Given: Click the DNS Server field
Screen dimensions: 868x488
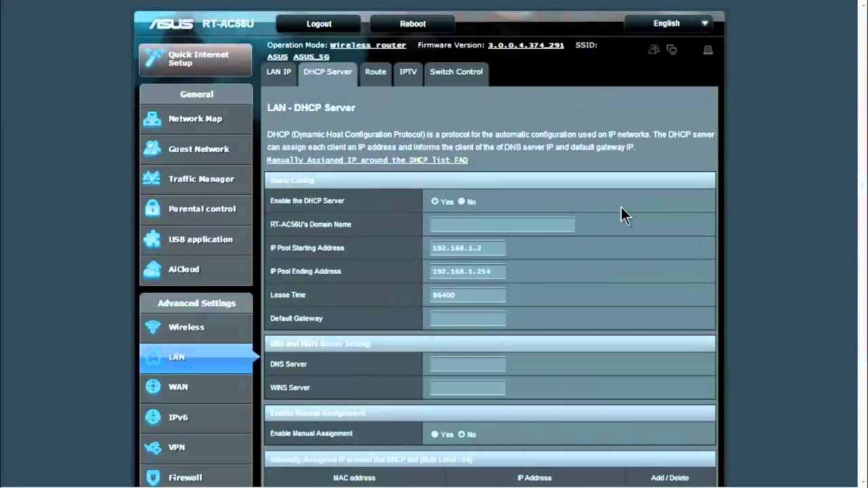Looking at the screenshot, I should pos(468,364).
